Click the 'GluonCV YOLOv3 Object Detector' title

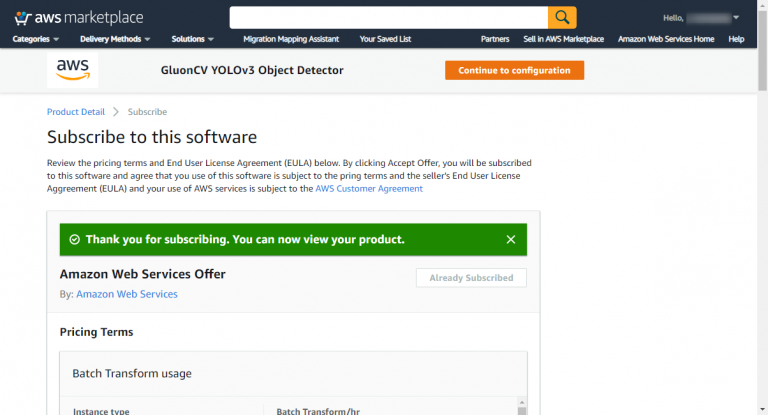(x=252, y=70)
